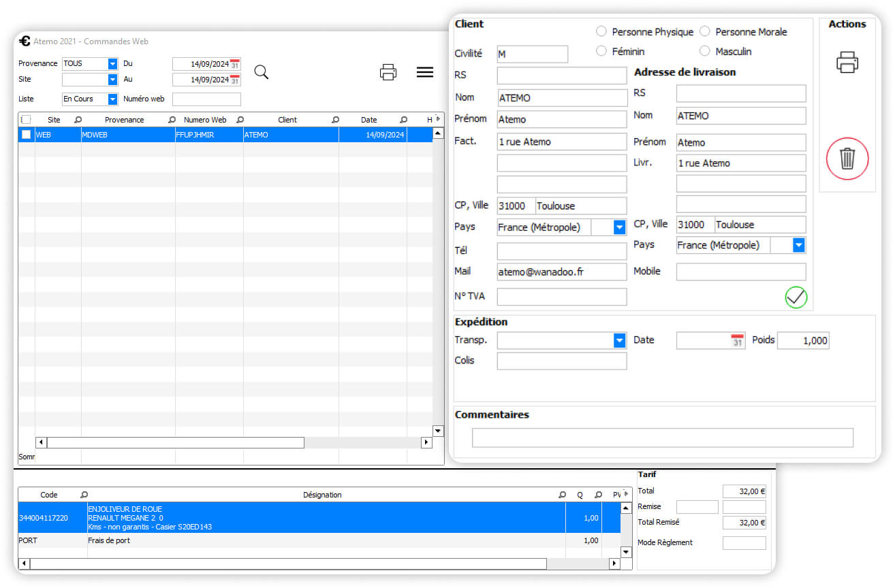This screenshot has height=588, width=895.
Task: Tick the checkbox on the WEB order row
Action: coord(26,135)
